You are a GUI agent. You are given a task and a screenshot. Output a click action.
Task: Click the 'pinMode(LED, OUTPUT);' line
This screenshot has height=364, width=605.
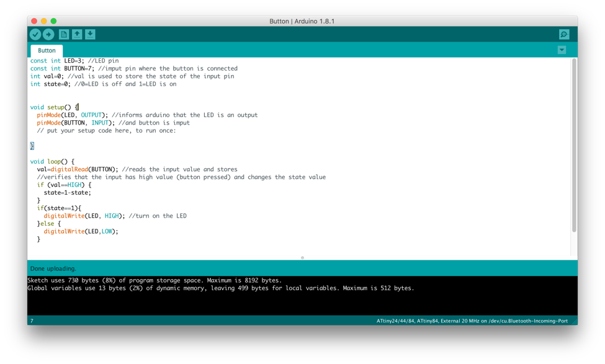click(x=147, y=115)
